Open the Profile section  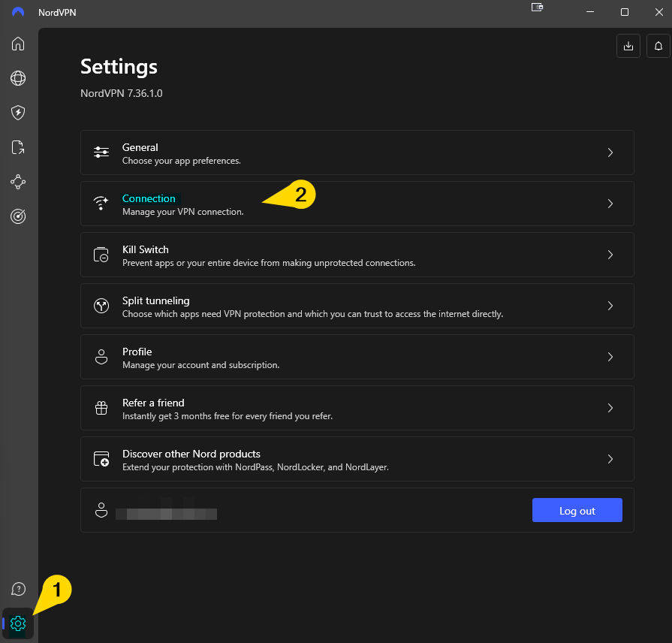[357, 357]
